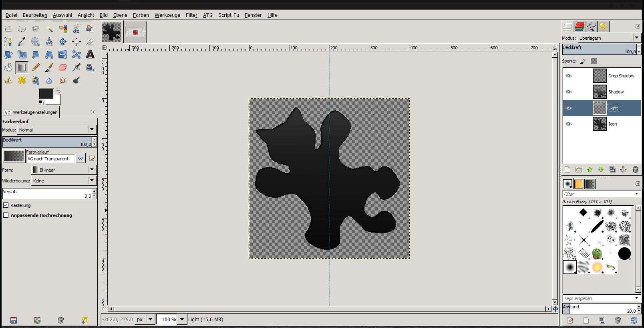
Task: Select the Rectangle selection tool
Action: (8, 29)
